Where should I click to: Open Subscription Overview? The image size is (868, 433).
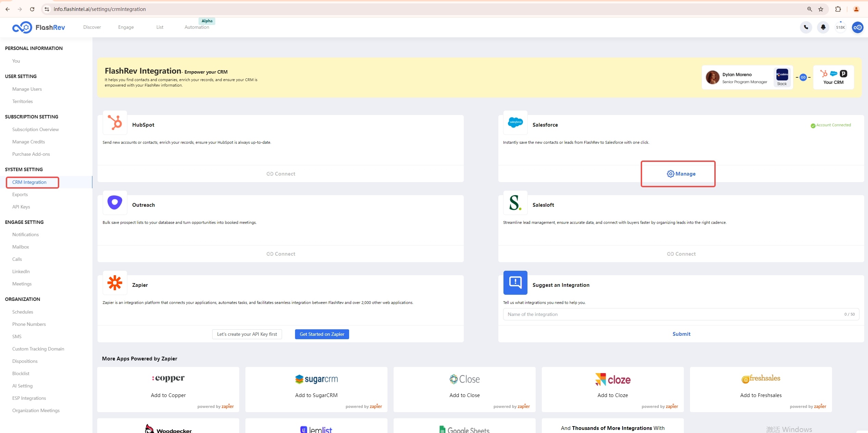point(36,129)
